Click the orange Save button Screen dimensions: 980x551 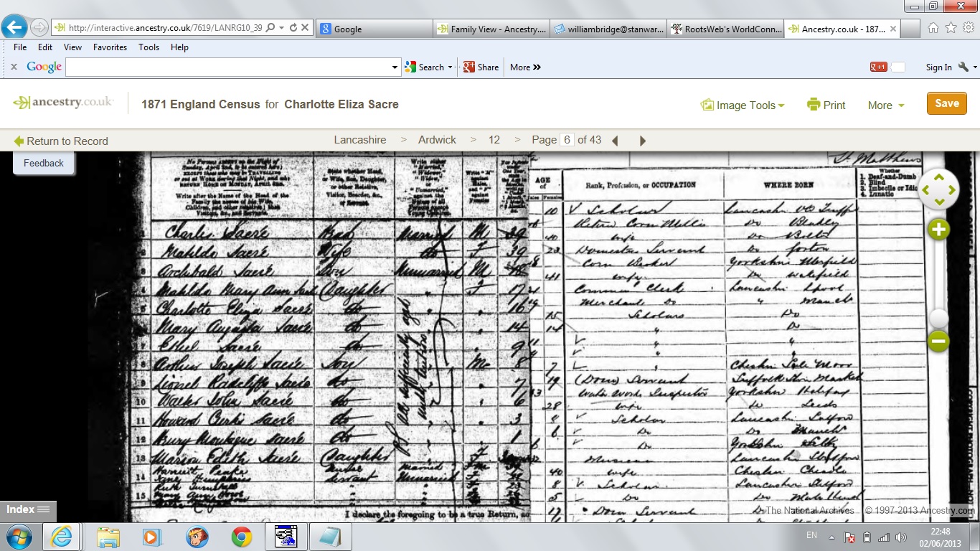(x=946, y=103)
